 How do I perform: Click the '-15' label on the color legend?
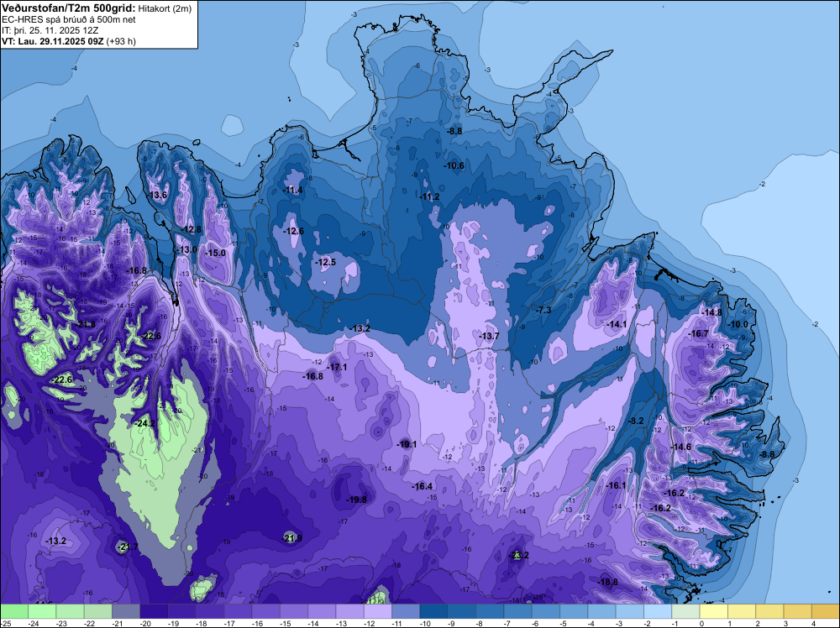(x=286, y=624)
